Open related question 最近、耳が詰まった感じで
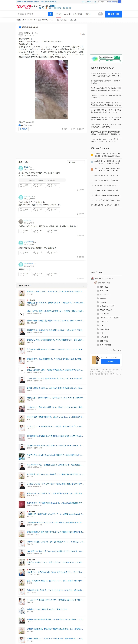This screenshot has height=644, width=138. click(x=55, y=580)
